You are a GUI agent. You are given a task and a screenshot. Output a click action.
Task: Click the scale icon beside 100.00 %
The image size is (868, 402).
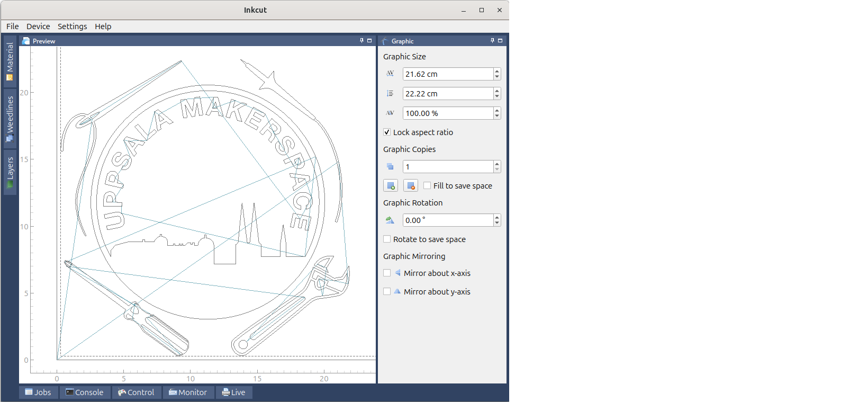click(390, 113)
